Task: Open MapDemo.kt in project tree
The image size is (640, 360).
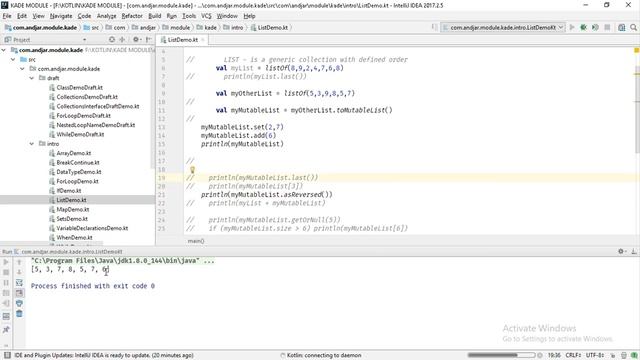Action: point(73,209)
